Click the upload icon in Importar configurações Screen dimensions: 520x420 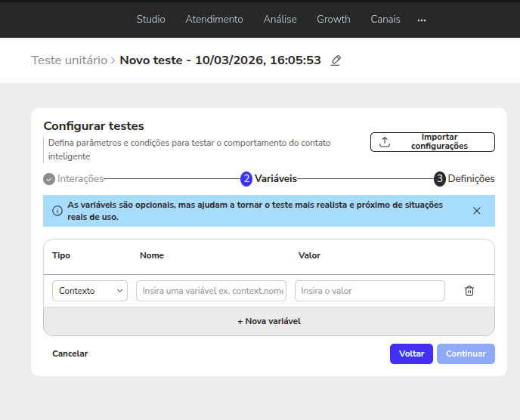click(384, 142)
